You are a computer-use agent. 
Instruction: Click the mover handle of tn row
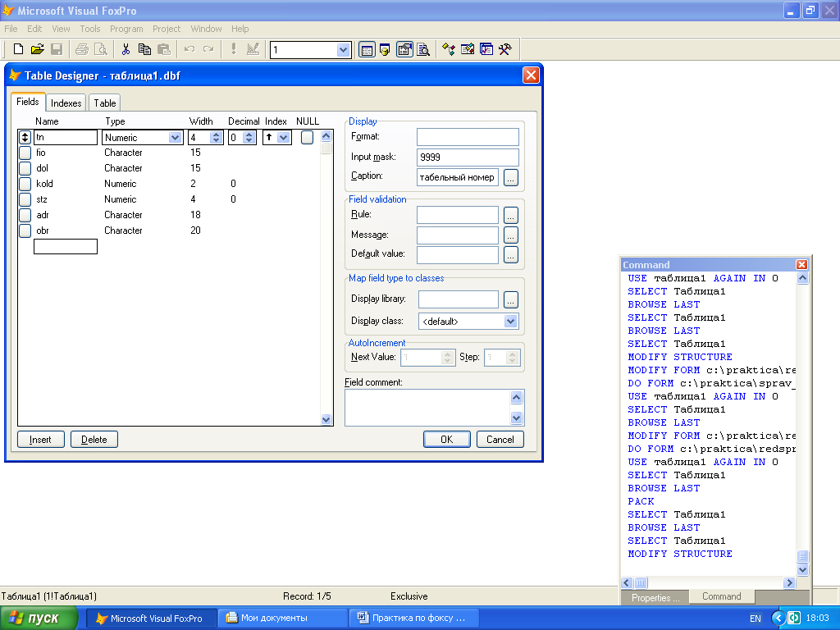[x=25, y=137]
